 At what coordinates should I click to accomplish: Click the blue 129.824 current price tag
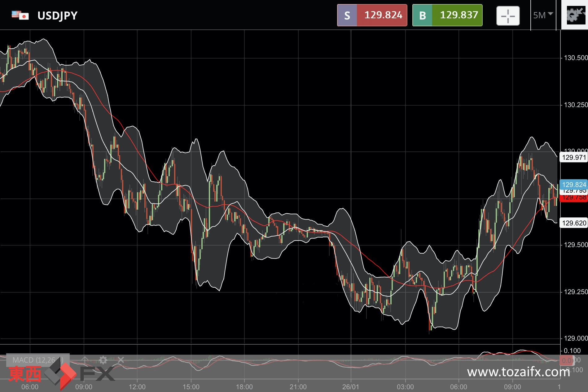(574, 185)
